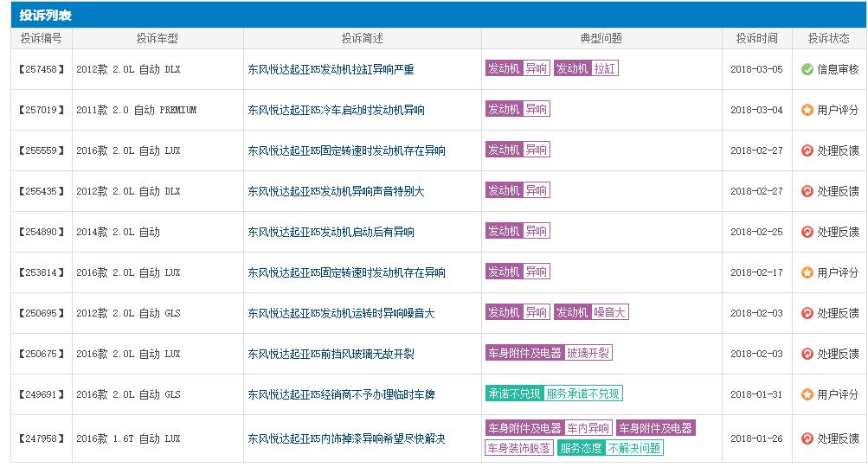This screenshot has height=467, width=868.
Task: Click red feedback icon for complaint 250695
Action: coord(807,313)
